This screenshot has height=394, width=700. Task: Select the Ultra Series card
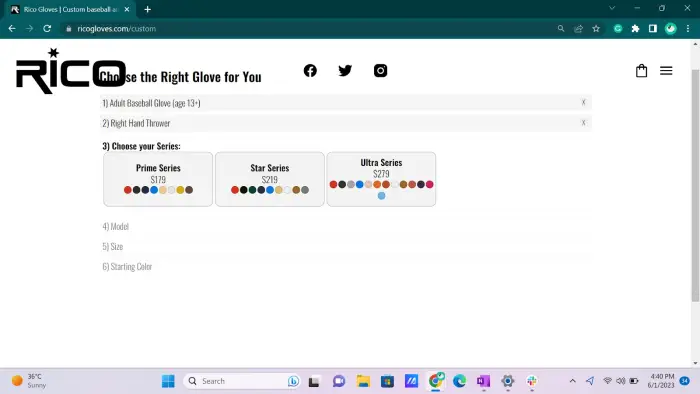click(381, 179)
